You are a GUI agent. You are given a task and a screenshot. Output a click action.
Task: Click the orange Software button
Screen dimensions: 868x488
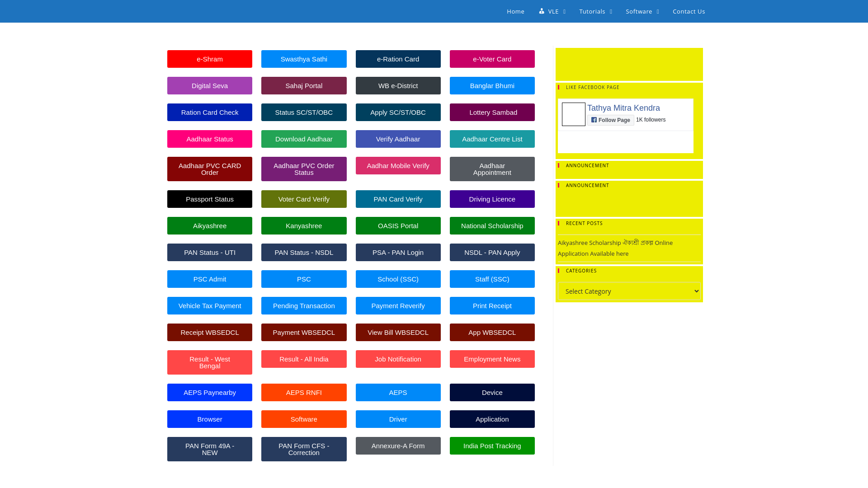tap(304, 419)
